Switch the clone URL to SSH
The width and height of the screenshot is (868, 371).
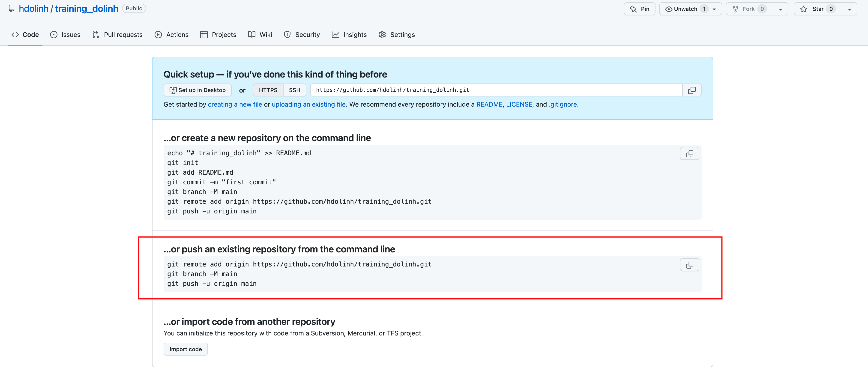tap(294, 90)
